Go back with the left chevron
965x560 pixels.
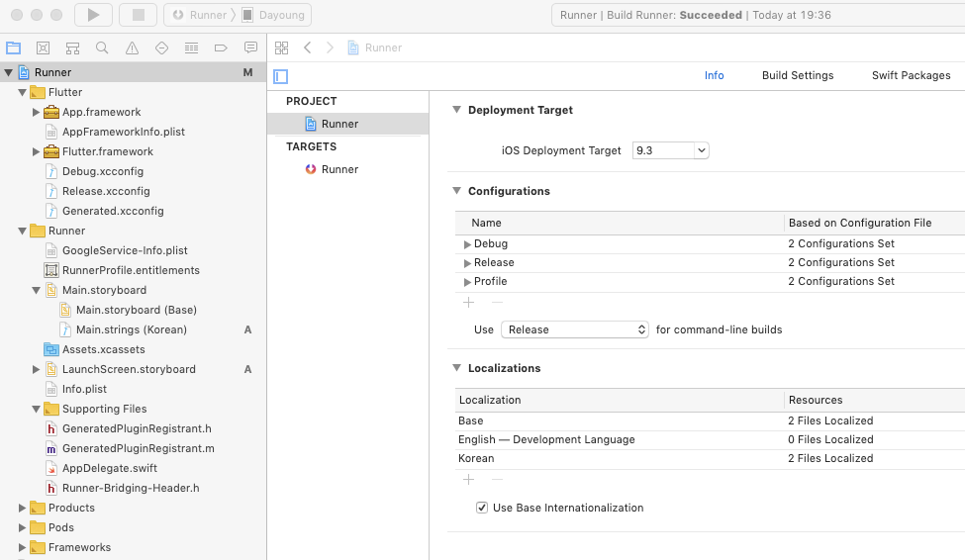308,47
